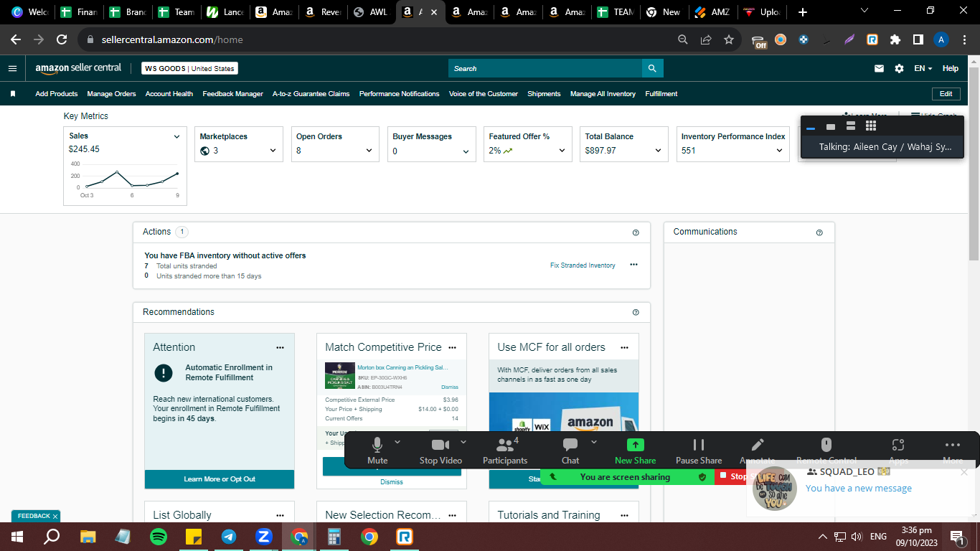Open the Seller Central settings gear
The height and width of the screenshot is (551, 980).
click(899, 68)
